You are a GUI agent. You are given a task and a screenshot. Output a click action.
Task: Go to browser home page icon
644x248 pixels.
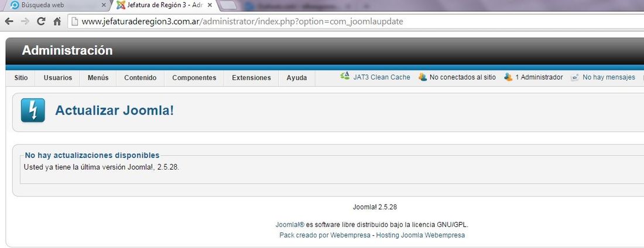coord(57,22)
